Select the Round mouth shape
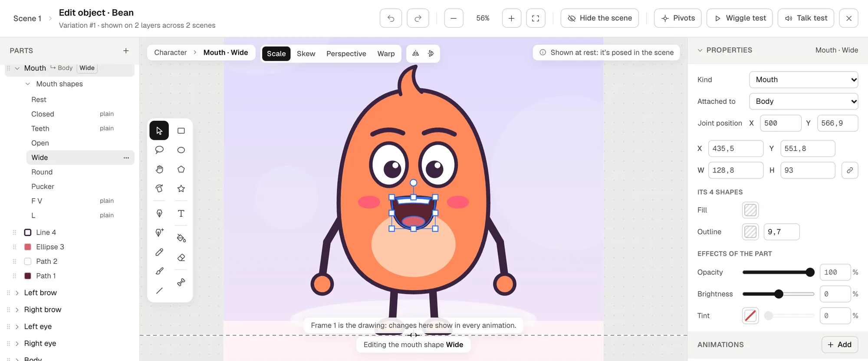 80,172
